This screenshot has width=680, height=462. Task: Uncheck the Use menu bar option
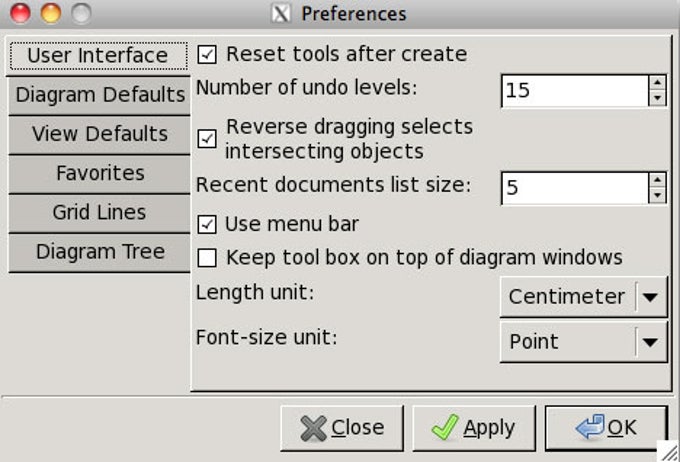pos(207,224)
